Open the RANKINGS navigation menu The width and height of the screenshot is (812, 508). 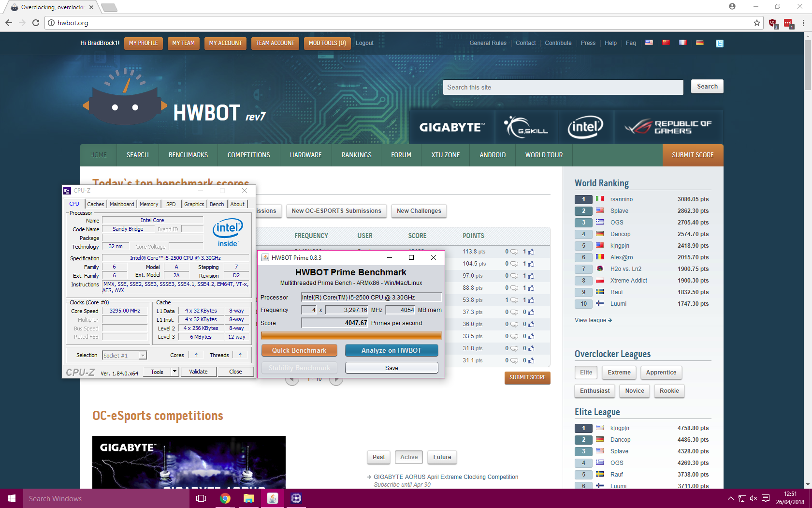click(x=356, y=155)
